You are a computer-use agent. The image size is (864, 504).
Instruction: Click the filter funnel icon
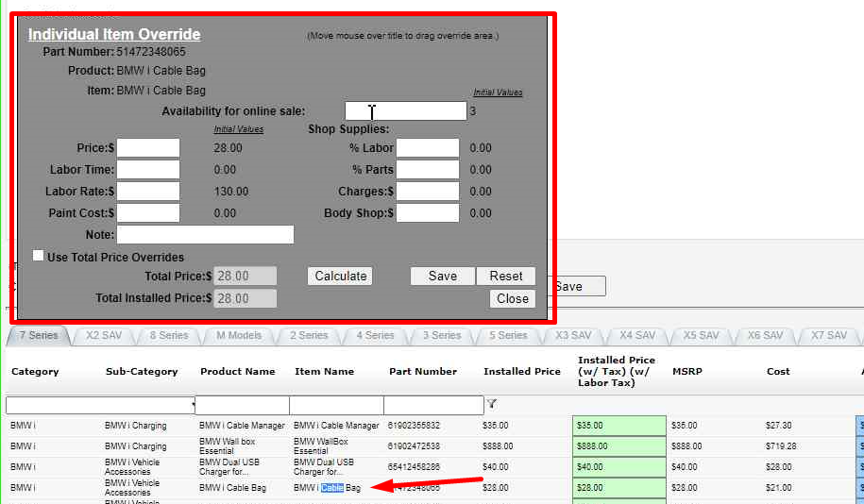(492, 404)
